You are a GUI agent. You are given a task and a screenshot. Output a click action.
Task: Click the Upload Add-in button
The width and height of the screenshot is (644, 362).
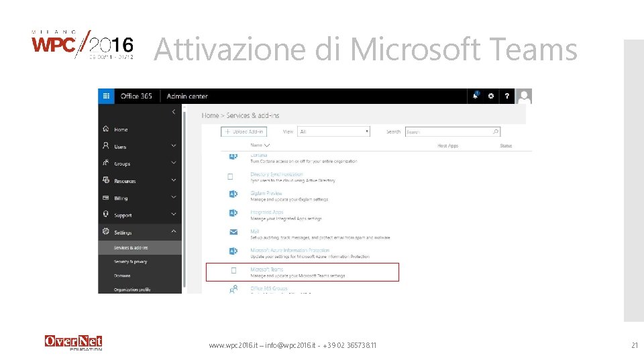click(x=244, y=132)
